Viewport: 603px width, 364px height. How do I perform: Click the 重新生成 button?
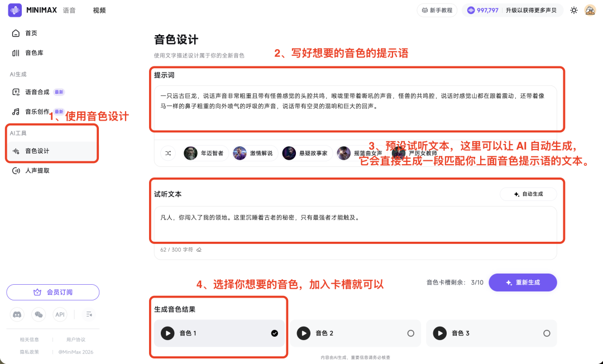click(523, 282)
